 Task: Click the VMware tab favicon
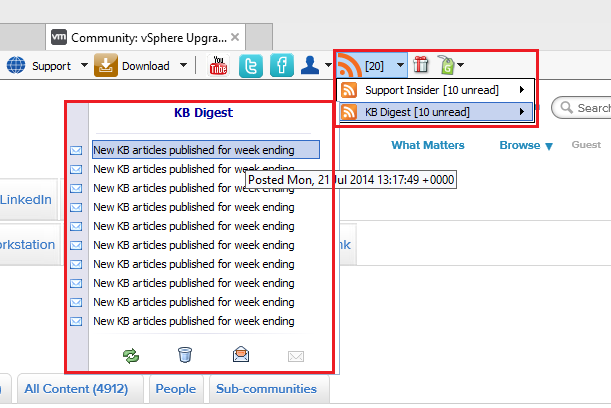click(x=59, y=37)
